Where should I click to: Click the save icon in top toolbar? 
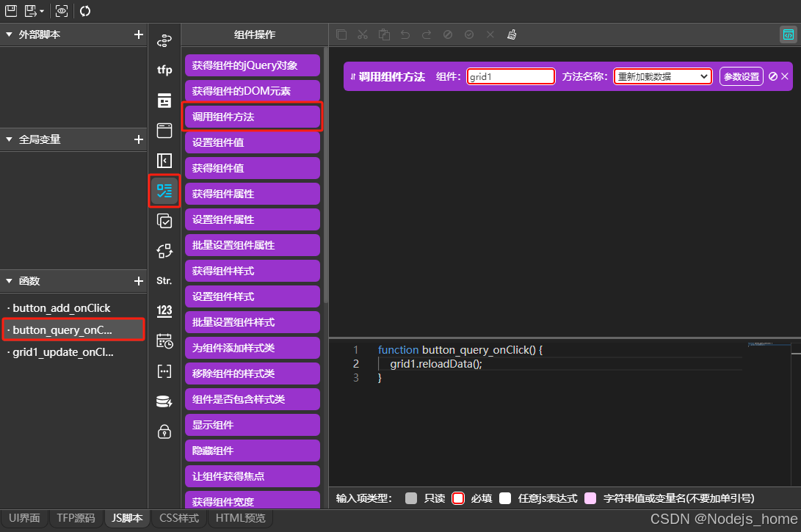pos(11,11)
